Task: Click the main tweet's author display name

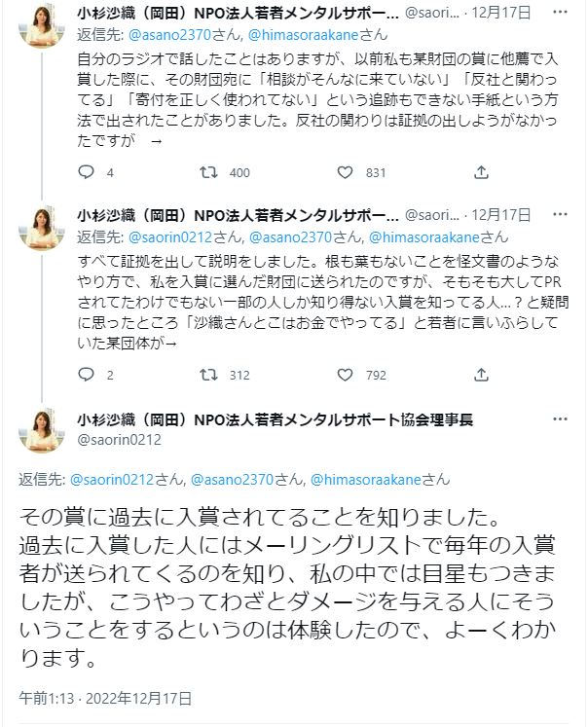Action: 275,419
